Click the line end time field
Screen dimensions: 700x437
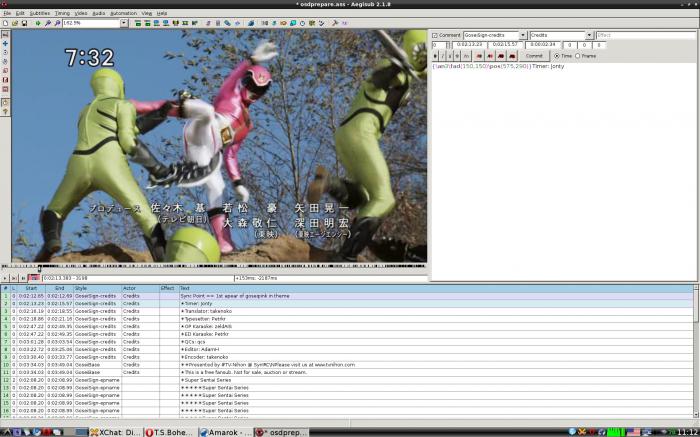[x=505, y=45]
